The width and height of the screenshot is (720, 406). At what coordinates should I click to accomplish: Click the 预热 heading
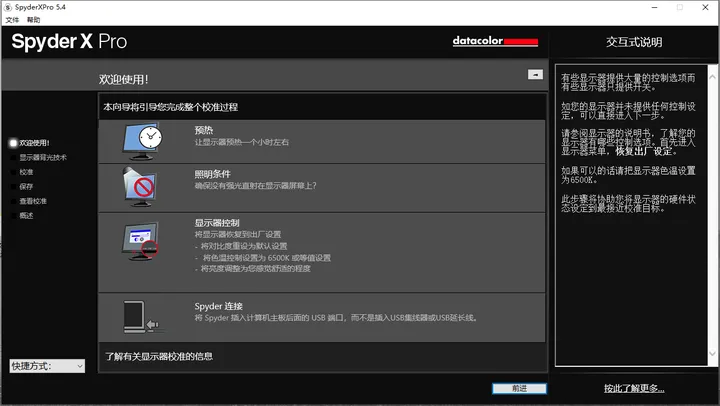pos(203,130)
